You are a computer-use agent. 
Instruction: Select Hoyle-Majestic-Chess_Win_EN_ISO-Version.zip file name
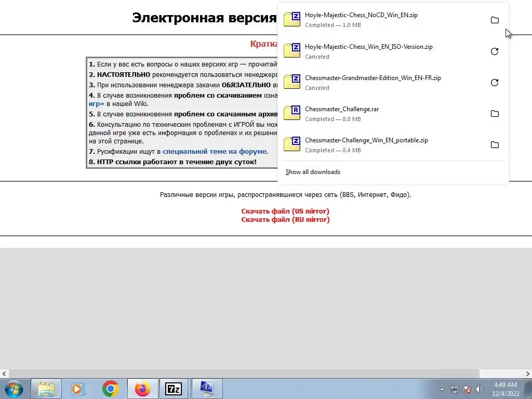click(x=368, y=47)
